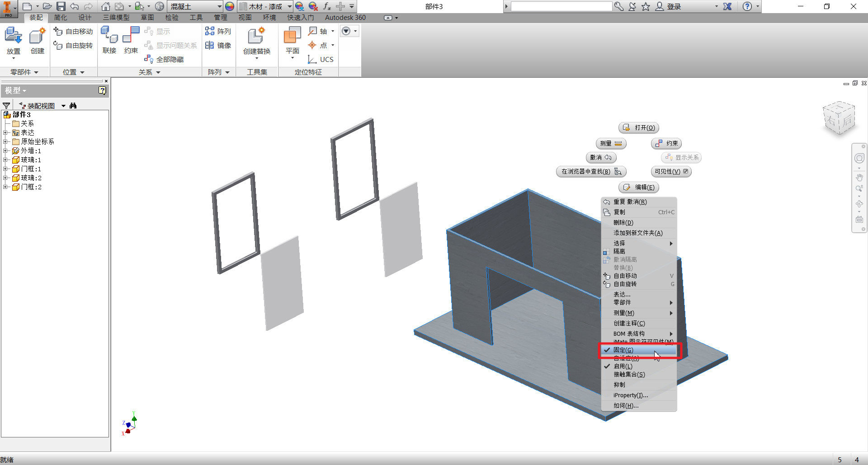The width and height of the screenshot is (868, 465).
Task: Switch to the 三维模型 ribbon tab
Action: tap(116, 18)
